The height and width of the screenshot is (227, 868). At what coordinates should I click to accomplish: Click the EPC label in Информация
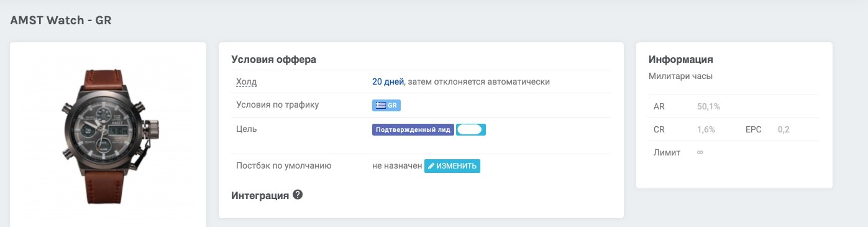point(754,129)
